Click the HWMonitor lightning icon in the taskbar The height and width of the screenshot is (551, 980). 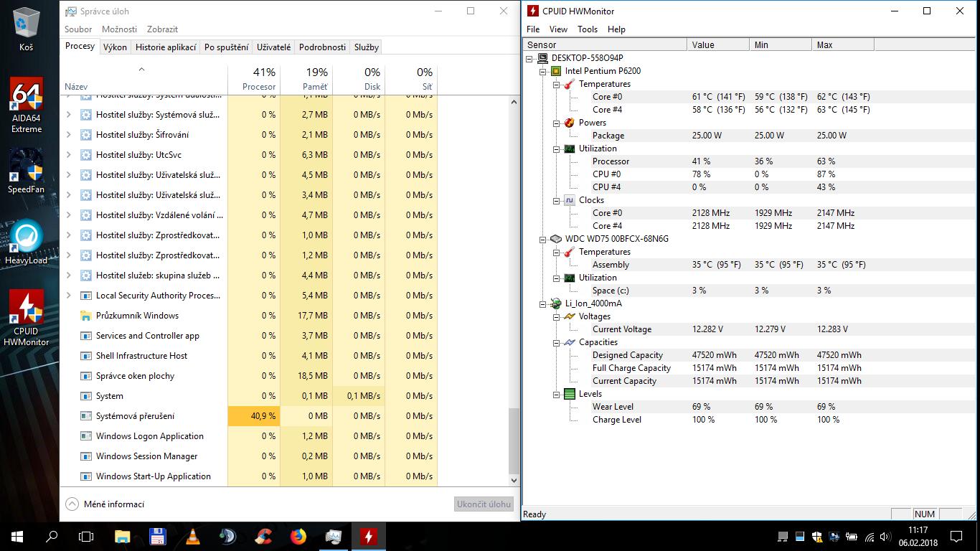click(369, 537)
